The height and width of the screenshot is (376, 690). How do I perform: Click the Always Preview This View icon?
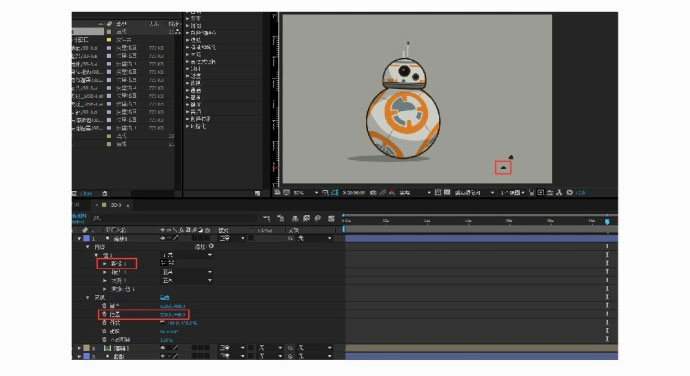tap(276, 192)
